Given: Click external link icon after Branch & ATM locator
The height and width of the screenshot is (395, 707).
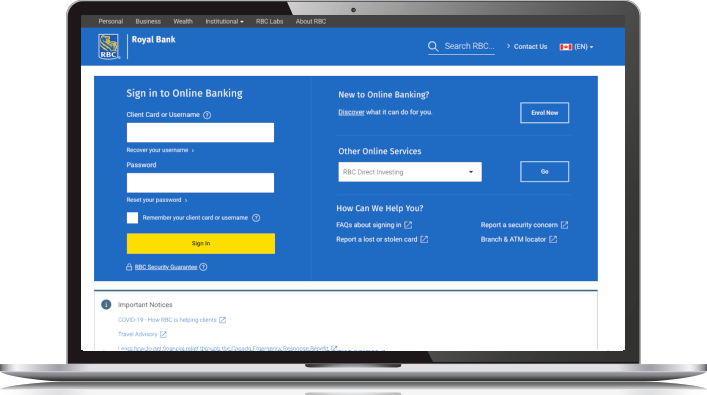Looking at the screenshot, I should [553, 239].
